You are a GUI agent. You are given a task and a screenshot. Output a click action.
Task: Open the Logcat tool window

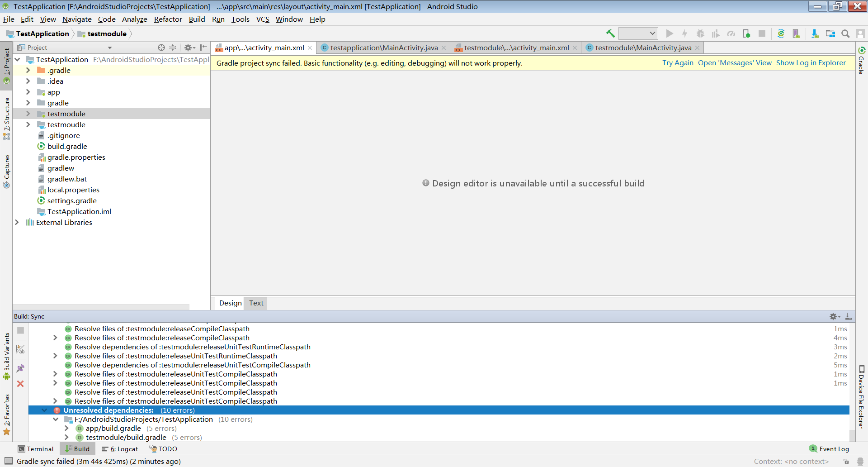(x=120, y=449)
